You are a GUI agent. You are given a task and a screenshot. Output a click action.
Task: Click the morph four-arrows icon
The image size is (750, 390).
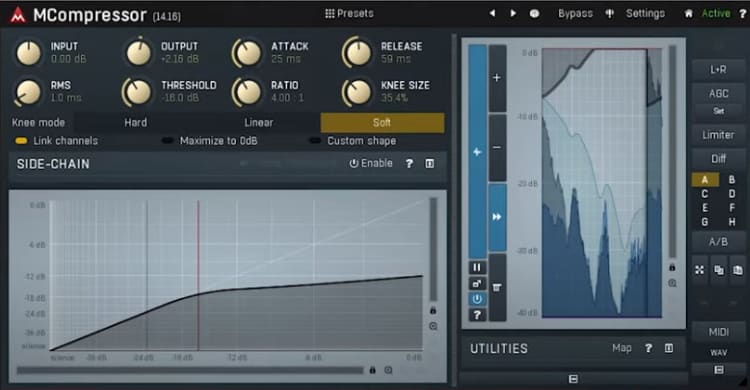(700, 270)
